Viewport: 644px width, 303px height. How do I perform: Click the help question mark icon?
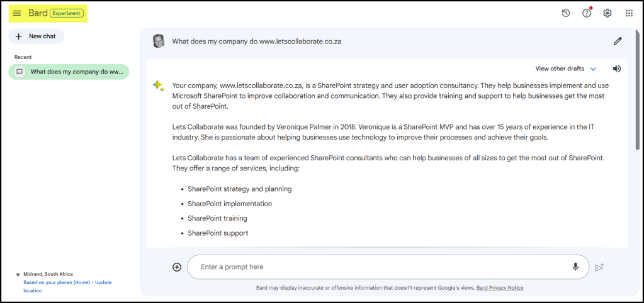pyautogui.click(x=587, y=13)
